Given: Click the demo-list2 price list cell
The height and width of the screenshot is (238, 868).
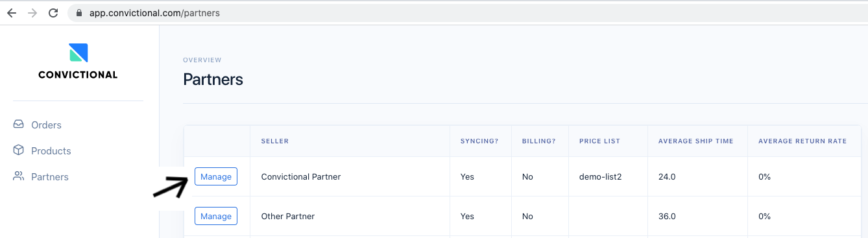Looking at the screenshot, I should click(601, 176).
